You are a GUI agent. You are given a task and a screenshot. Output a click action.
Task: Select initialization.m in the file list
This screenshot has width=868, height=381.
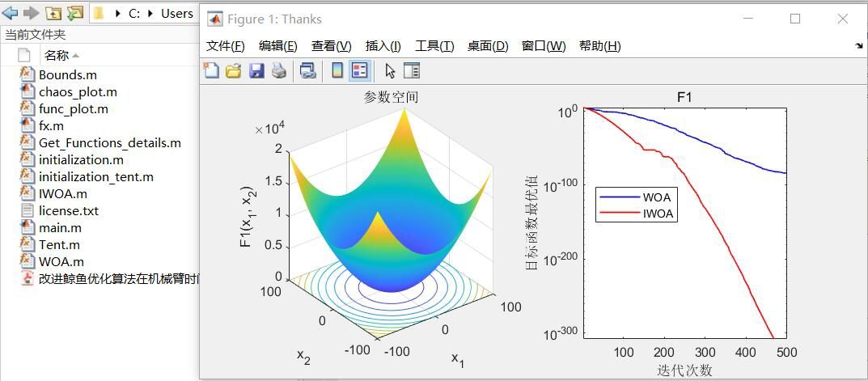tap(82, 160)
